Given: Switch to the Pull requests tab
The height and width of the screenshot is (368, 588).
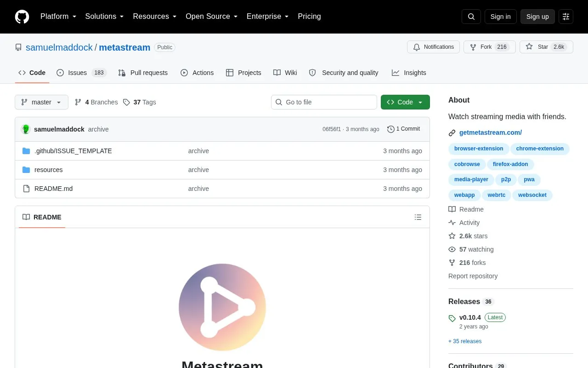Looking at the screenshot, I should coord(143,73).
